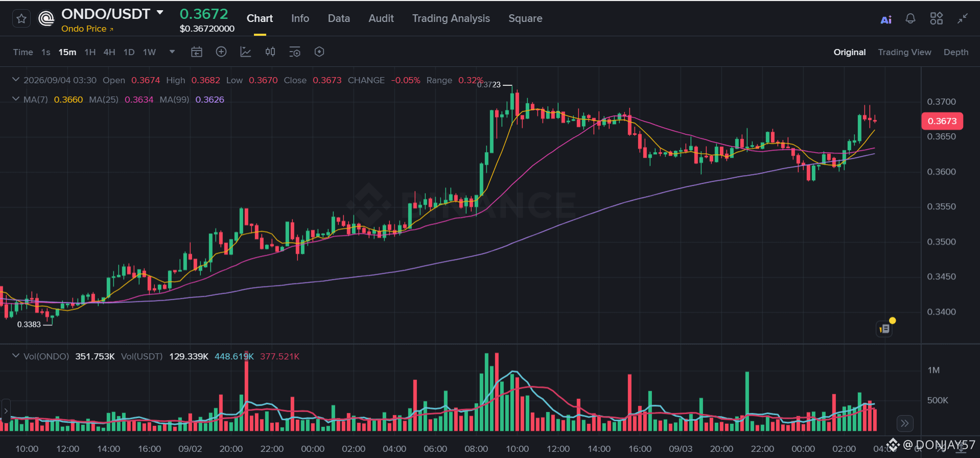Switch to the Trading Analysis tab
The width and height of the screenshot is (980, 458).
click(x=451, y=18)
